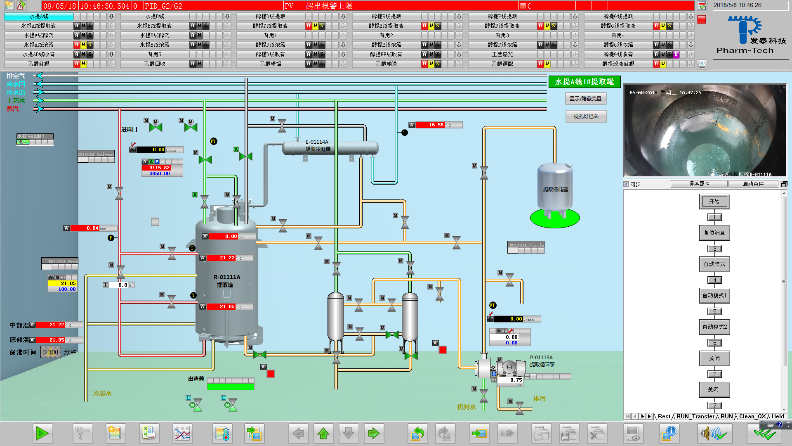Click the green right arrow navigation icon

tap(374, 433)
